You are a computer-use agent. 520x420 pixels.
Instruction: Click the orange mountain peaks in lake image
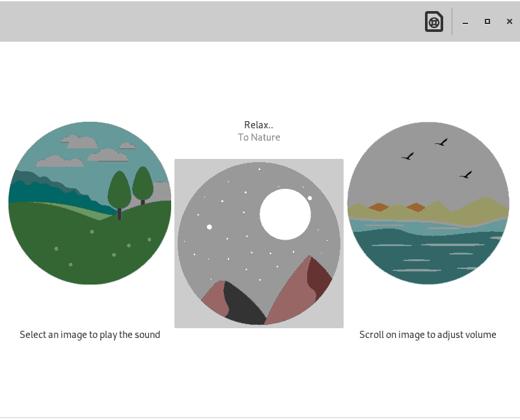tap(378, 207)
